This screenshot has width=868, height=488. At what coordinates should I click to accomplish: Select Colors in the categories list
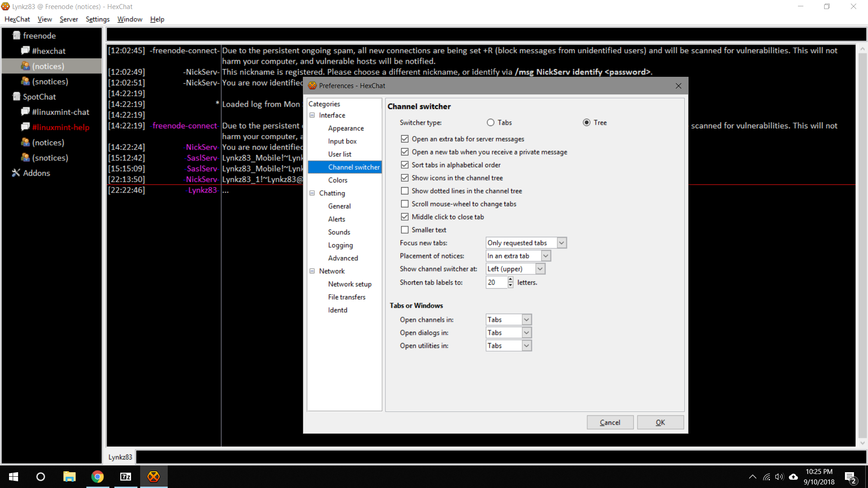pyautogui.click(x=338, y=180)
